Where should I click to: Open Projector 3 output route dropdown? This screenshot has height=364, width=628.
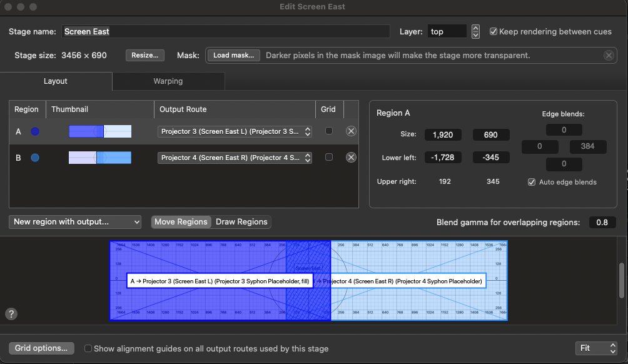pos(235,131)
